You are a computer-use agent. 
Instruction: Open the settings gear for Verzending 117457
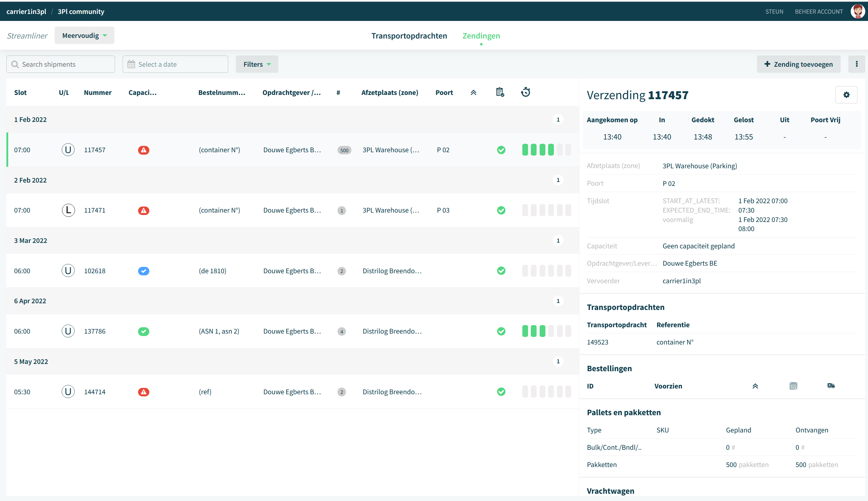846,95
